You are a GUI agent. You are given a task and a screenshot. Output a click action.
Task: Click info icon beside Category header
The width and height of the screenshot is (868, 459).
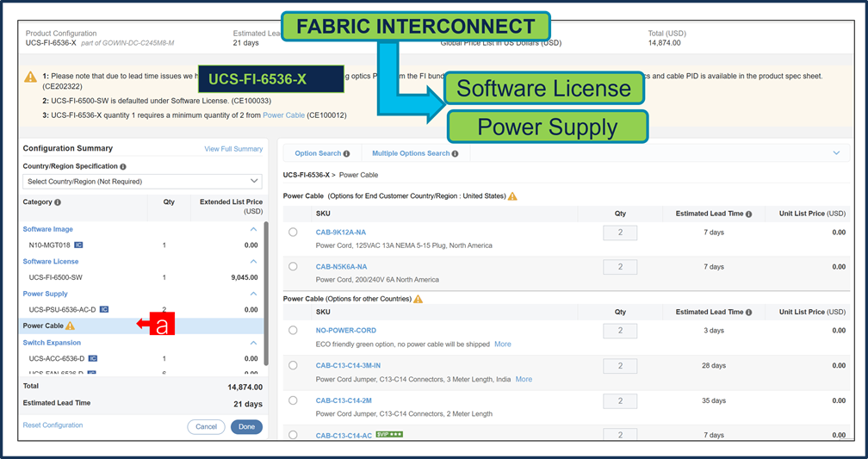(x=58, y=202)
